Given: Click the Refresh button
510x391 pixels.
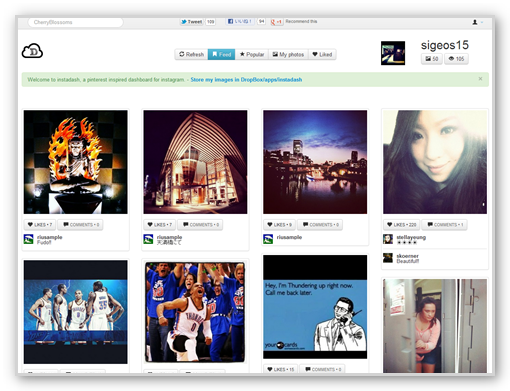Looking at the screenshot, I should [191, 54].
